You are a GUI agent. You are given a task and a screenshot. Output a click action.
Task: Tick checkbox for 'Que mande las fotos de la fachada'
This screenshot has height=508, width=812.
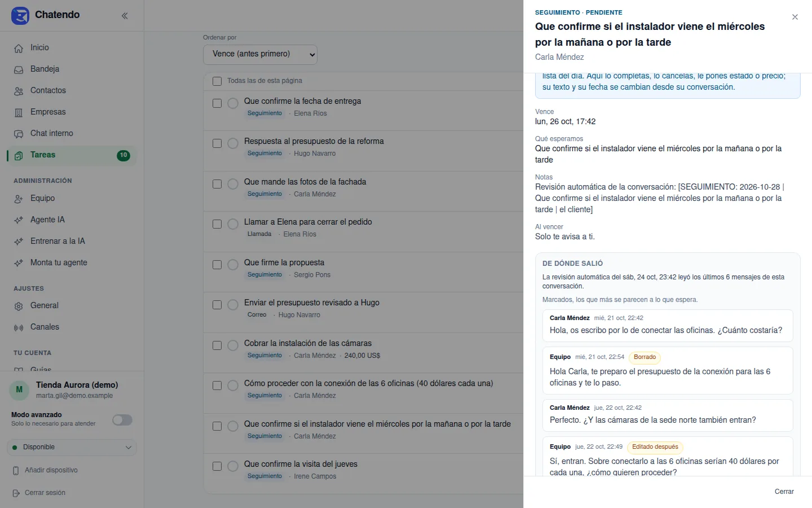217,184
